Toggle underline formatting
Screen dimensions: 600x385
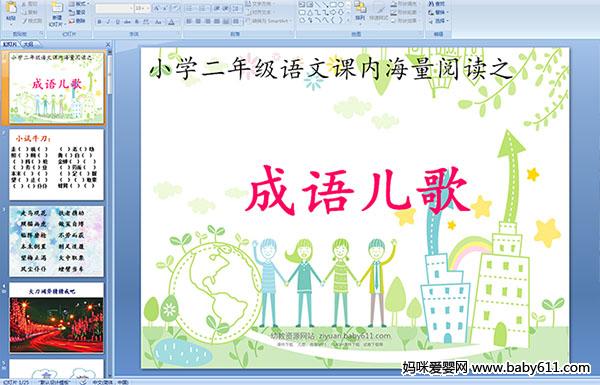pyautogui.click(x=117, y=22)
